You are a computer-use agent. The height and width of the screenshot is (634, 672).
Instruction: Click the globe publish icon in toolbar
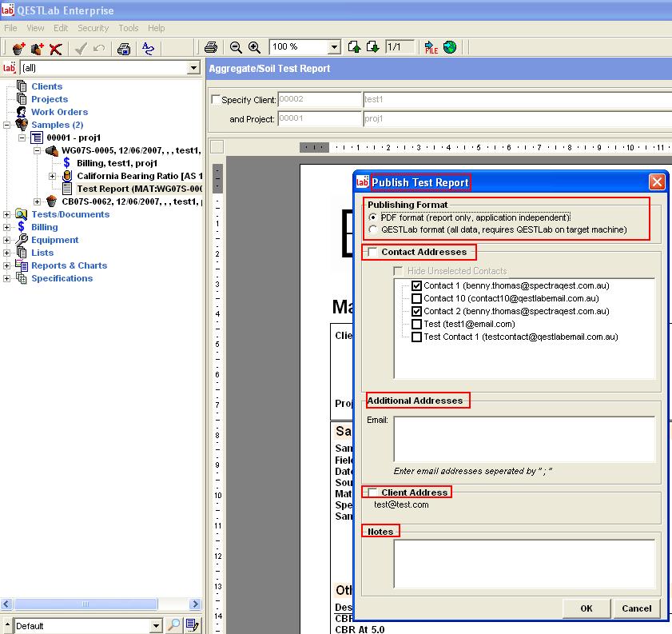click(x=450, y=48)
